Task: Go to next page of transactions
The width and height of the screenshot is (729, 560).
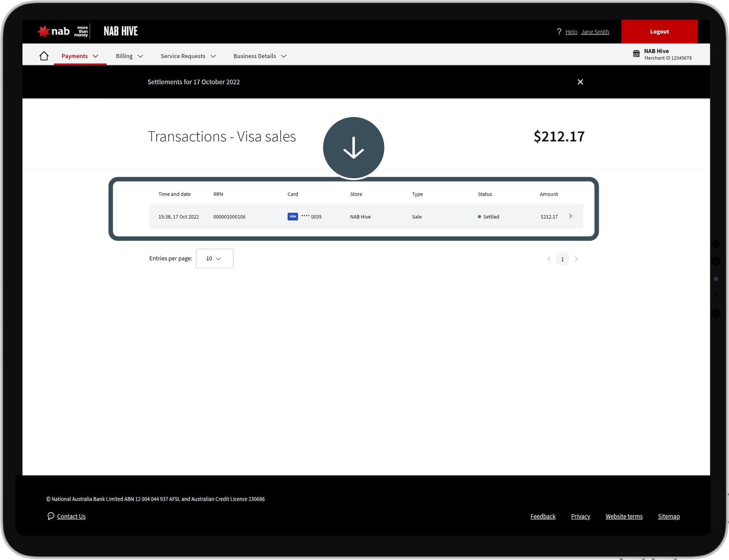Action: click(x=576, y=259)
